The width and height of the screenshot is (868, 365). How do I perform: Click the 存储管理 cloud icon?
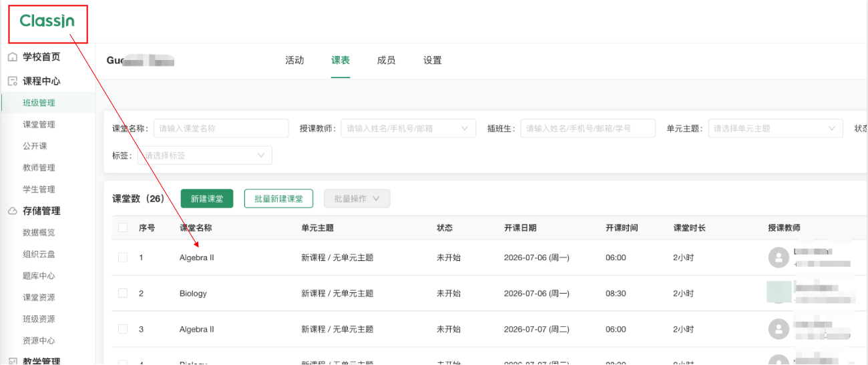13,211
